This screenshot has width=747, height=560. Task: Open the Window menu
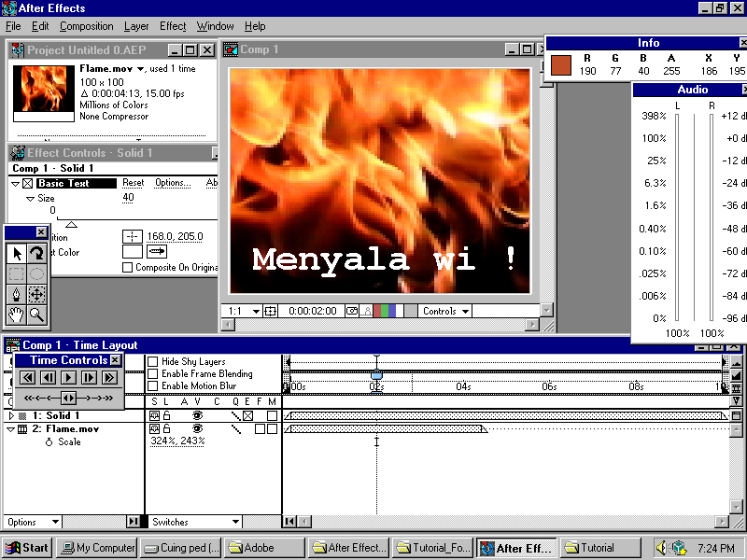tap(216, 26)
